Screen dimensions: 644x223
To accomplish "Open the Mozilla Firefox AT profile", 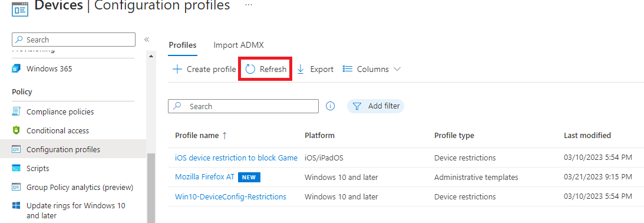I will click(x=204, y=177).
